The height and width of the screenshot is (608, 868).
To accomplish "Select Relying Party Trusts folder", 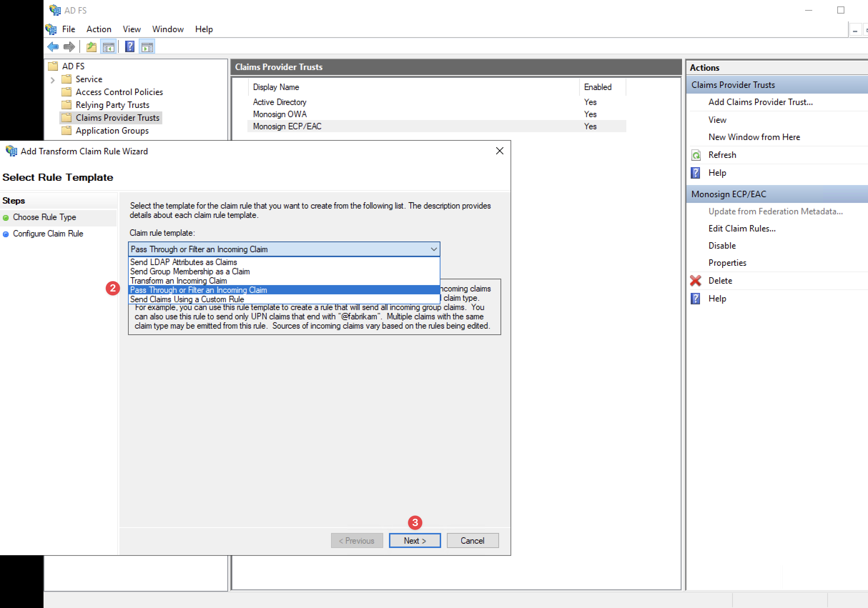I will tap(112, 105).
